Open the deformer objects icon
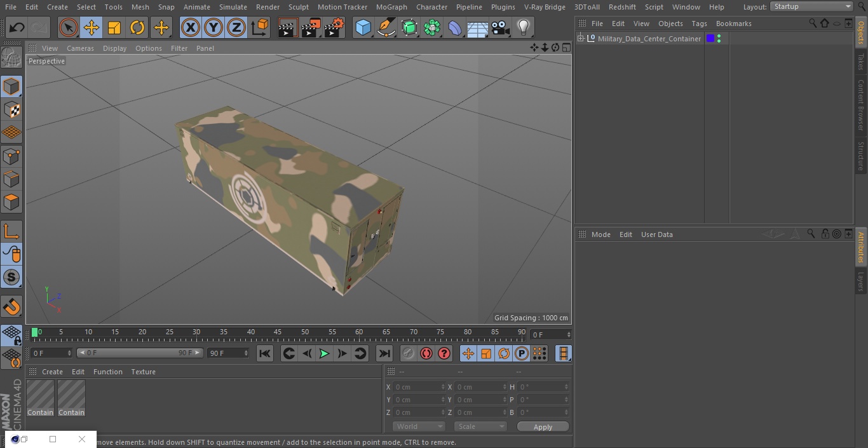The image size is (868, 448). point(455,28)
